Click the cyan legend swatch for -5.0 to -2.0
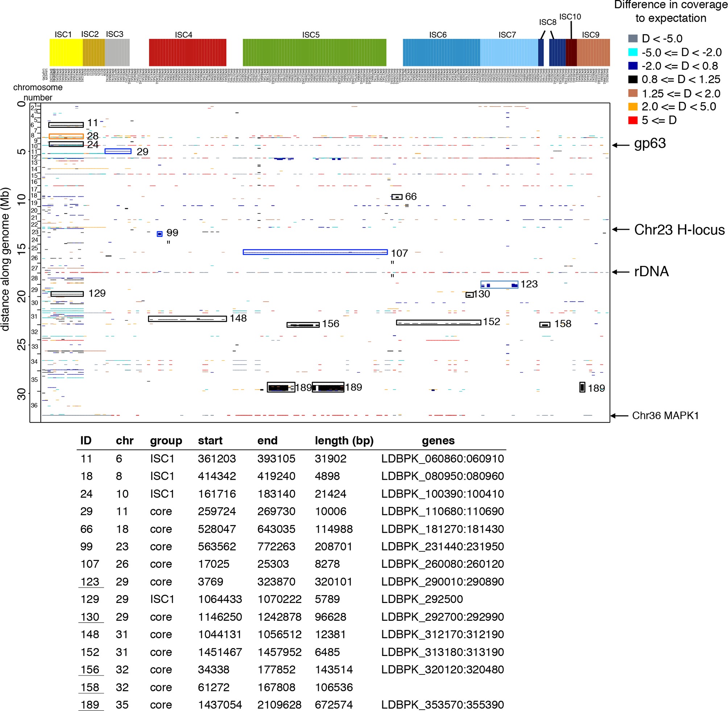The width and height of the screenshot is (728, 711). (x=632, y=52)
